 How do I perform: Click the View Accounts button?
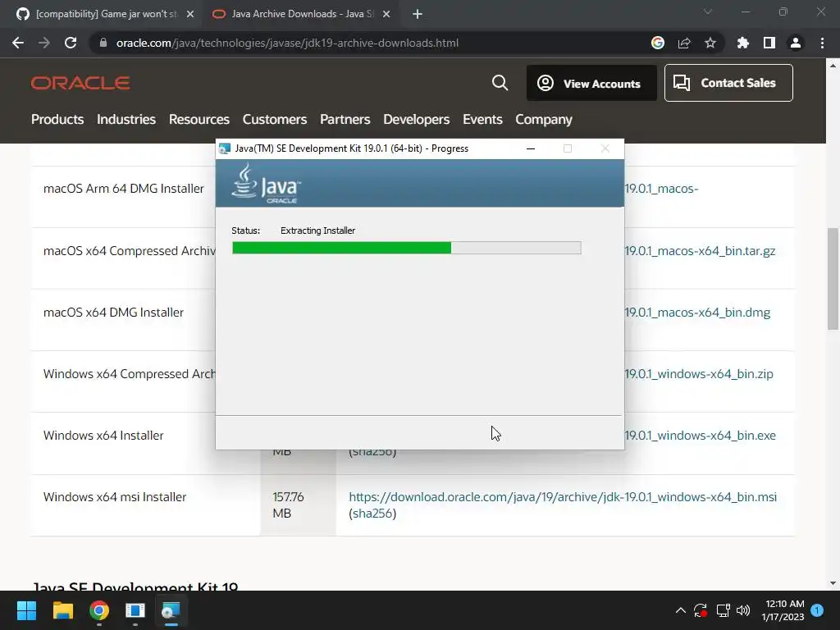591,83
